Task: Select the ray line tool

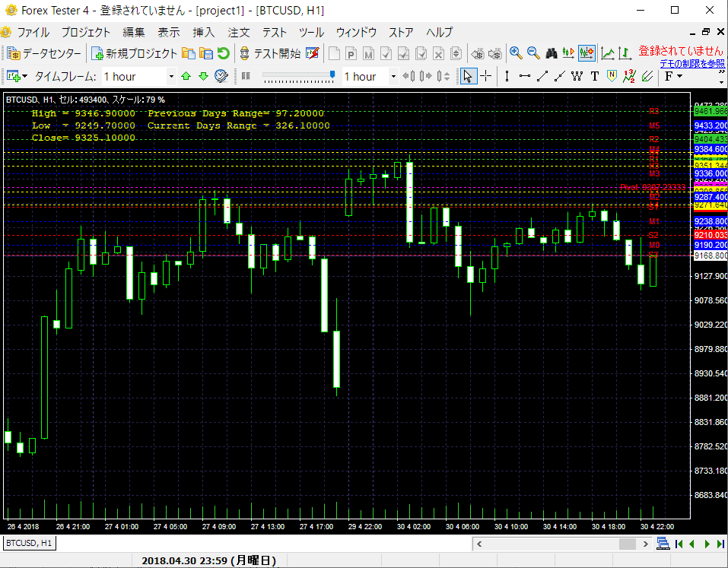Action: (x=560, y=76)
